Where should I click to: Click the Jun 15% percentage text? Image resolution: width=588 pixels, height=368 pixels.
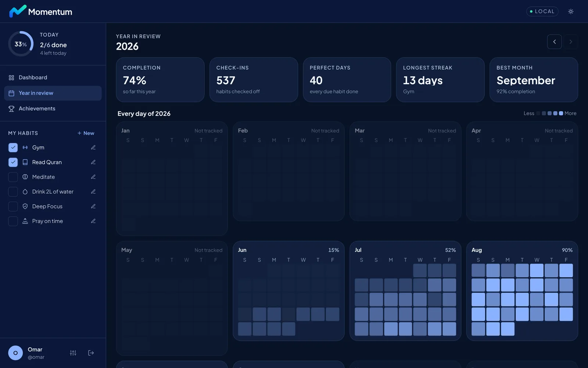pyautogui.click(x=334, y=250)
